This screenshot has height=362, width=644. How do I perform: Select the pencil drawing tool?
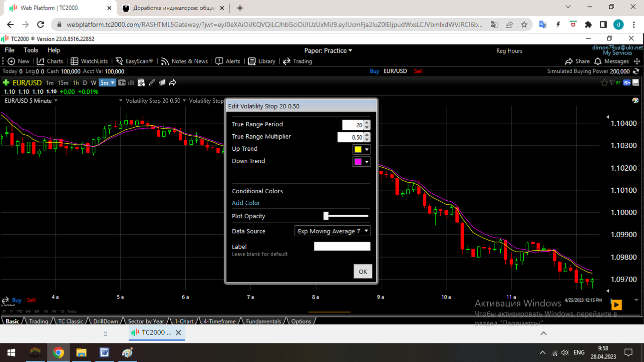tap(152, 82)
